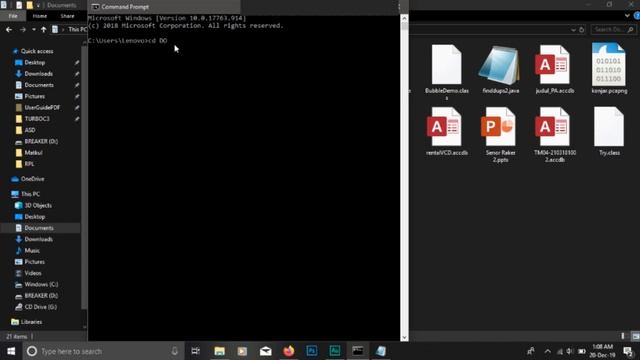
Task: Open pinned Downloads under Quick access
Action: (38, 73)
